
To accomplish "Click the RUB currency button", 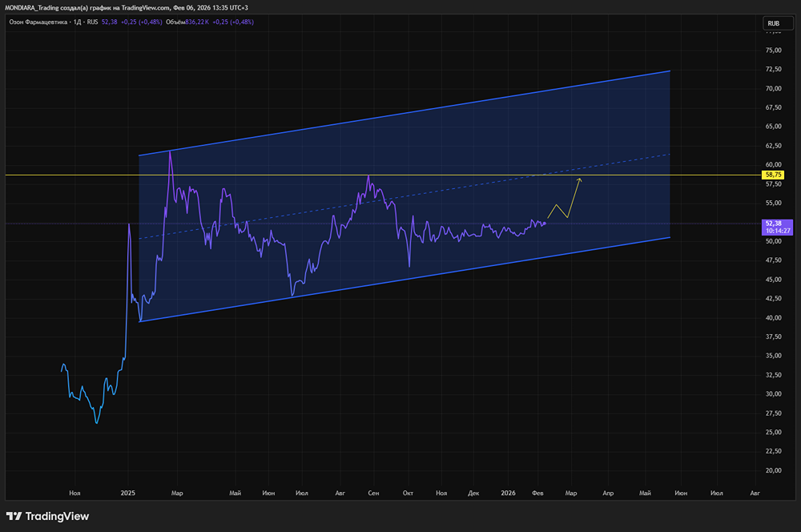I will coord(778,23).
